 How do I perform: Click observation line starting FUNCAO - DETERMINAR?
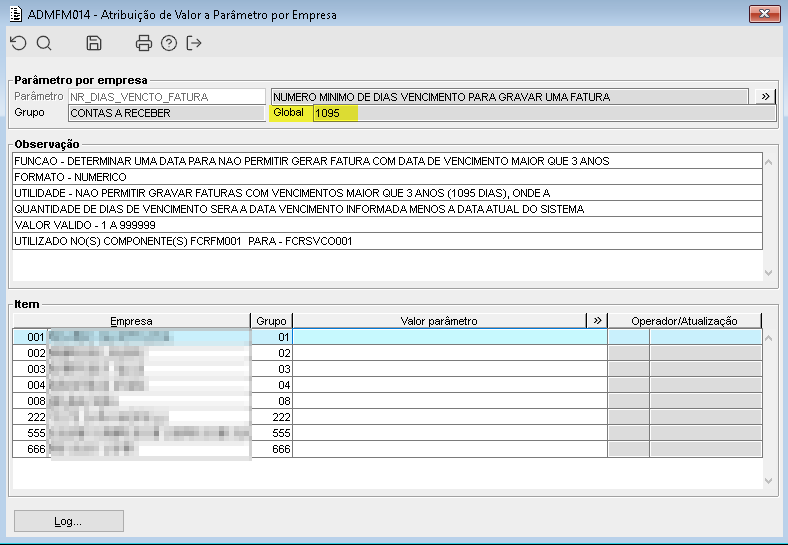387,161
